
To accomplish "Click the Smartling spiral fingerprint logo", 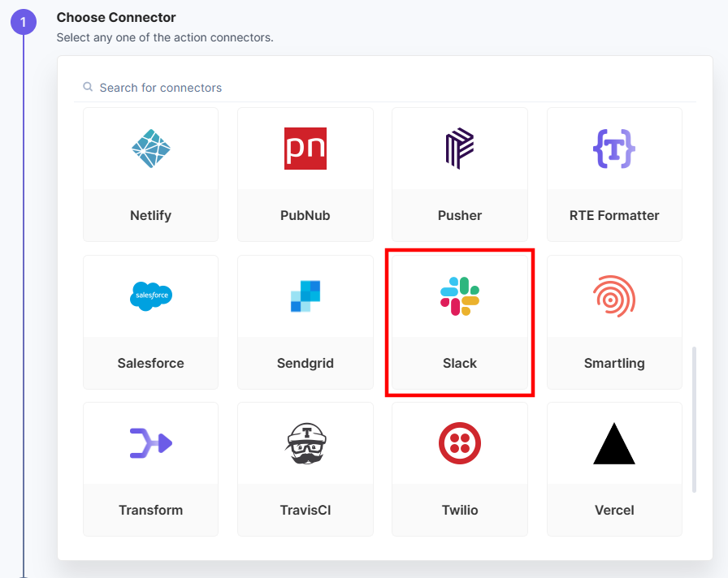I will [613, 295].
